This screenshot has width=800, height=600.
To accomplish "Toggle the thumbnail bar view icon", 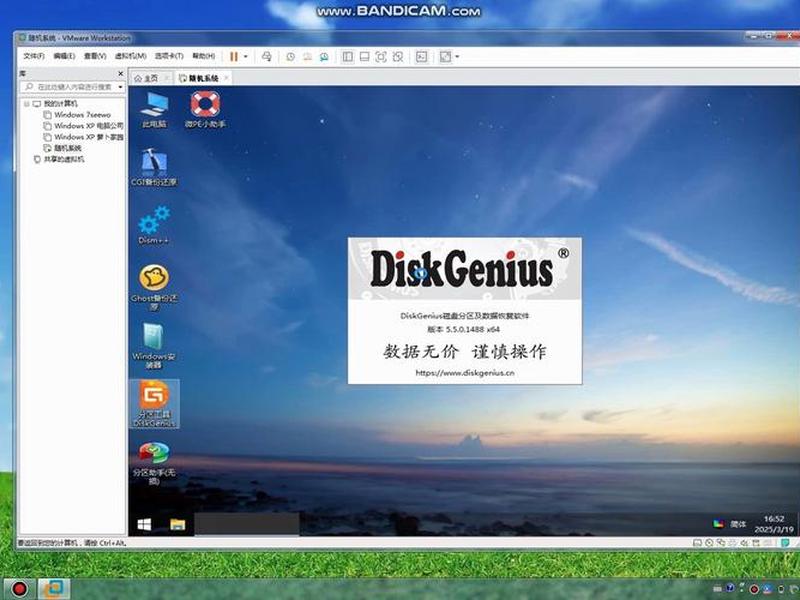I will click(x=364, y=57).
